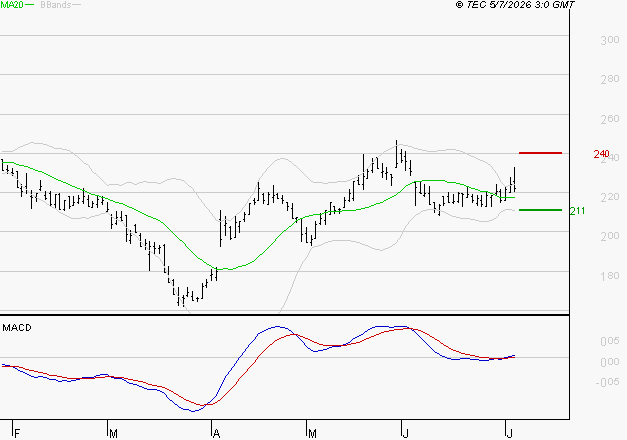
Task: Click the A month axis label
Action: (x=216, y=434)
